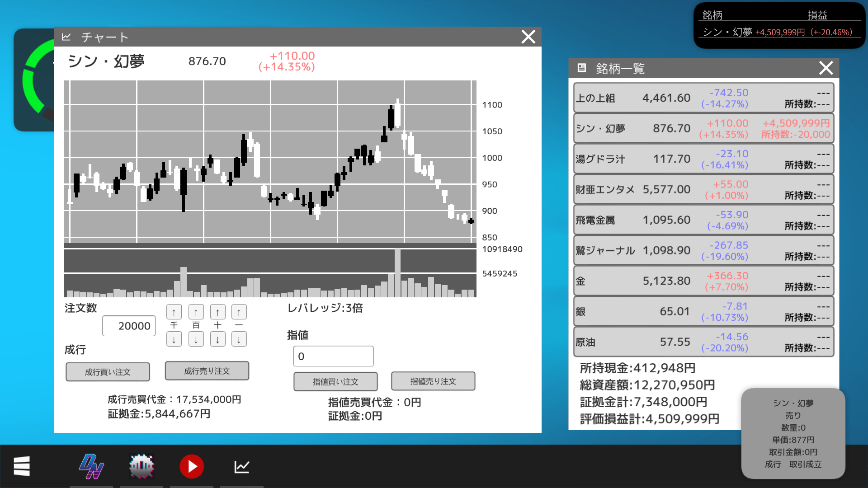Select 財亜エンタメ in the stock list
This screenshot has height=488, width=868.
coord(703,189)
